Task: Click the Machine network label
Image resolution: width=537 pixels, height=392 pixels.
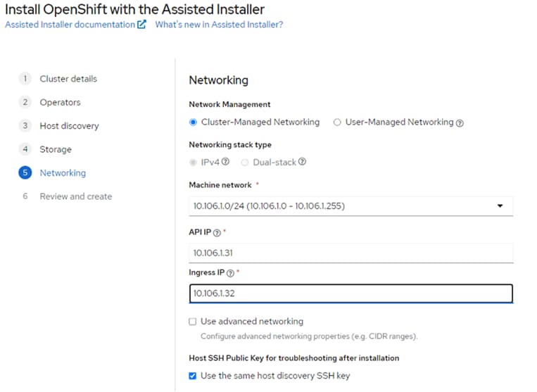Action: (220, 185)
